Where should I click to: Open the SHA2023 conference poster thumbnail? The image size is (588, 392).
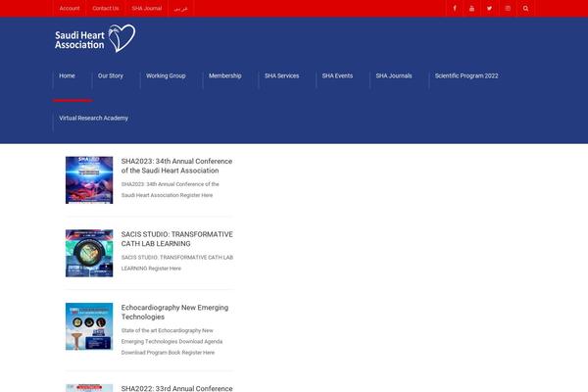point(89,180)
